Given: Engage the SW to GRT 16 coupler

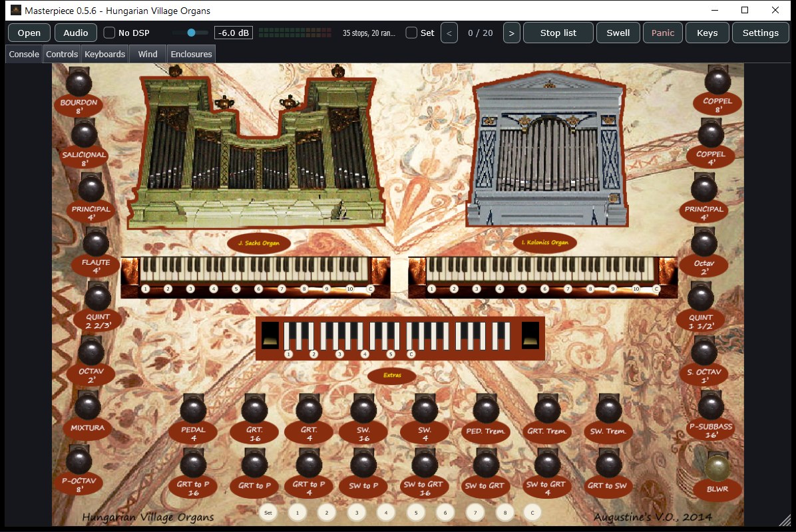Looking at the screenshot, I should click(425, 464).
